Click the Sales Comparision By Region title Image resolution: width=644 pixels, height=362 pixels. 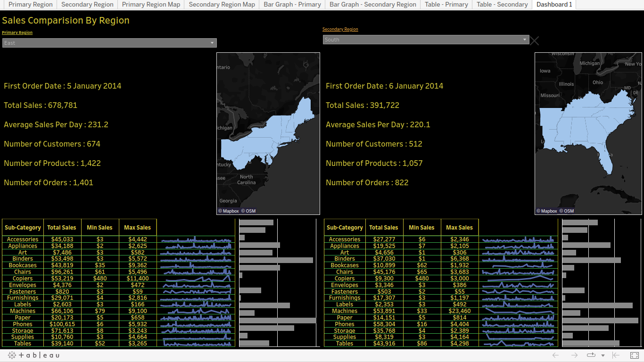(x=66, y=21)
